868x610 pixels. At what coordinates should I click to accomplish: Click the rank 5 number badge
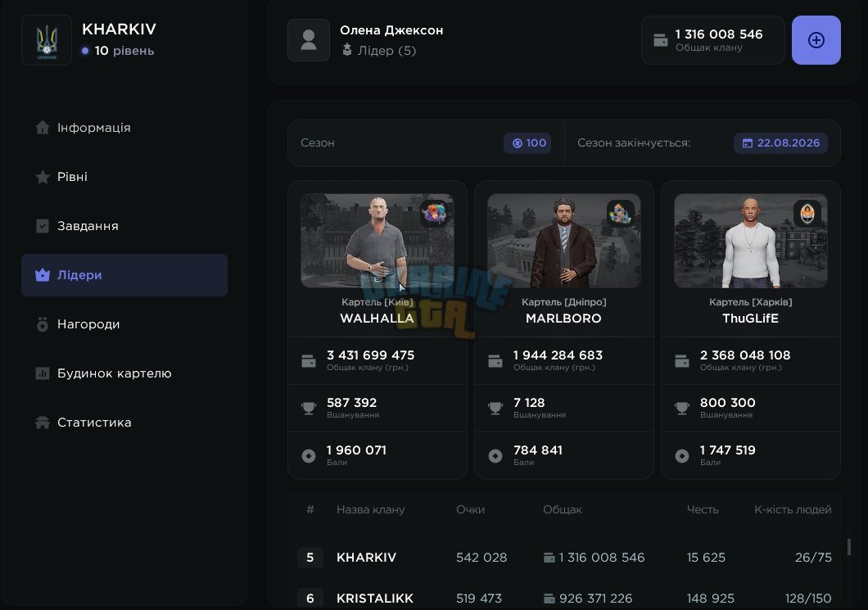(310, 558)
